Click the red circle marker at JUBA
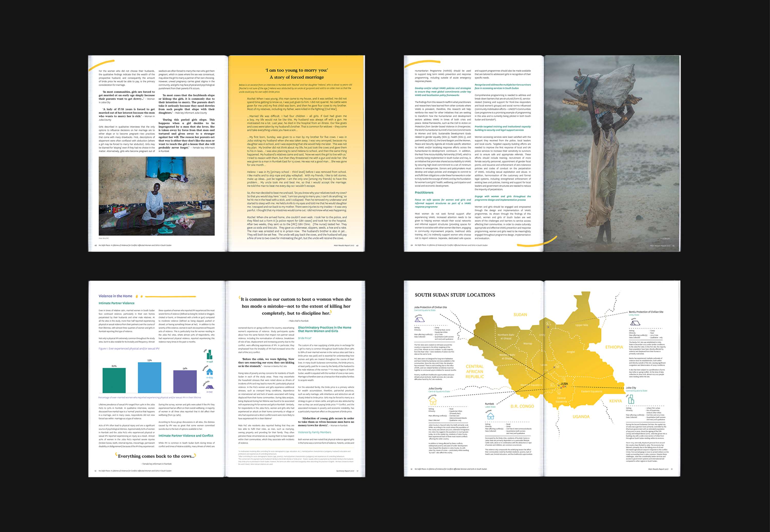The image size is (770, 532). [563, 387]
